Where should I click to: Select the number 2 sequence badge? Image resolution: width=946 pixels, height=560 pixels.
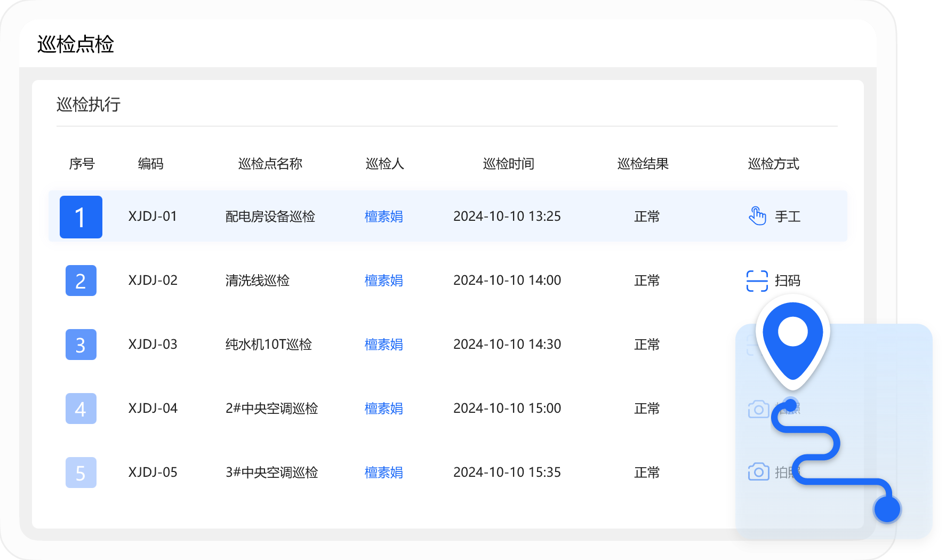81,281
